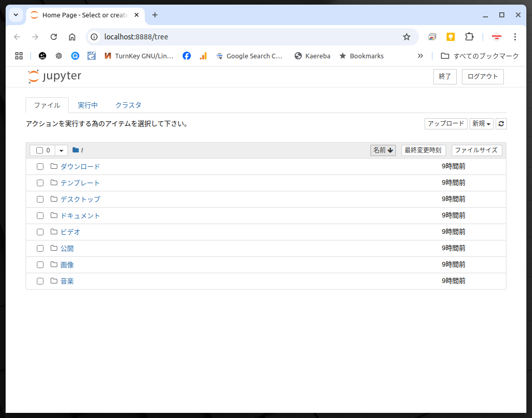Tick the checkbox beside ビデオ folder

point(40,232)
